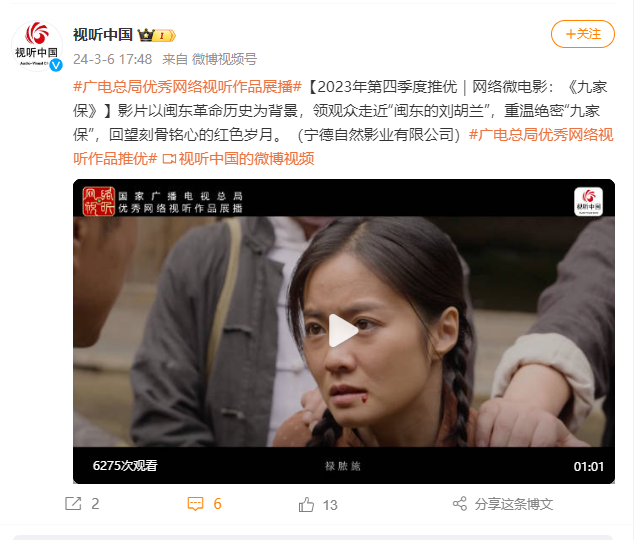This screenshot has height=540, width=634.
Task: Click the red 网络视听 seal logo
Action: pyautogui.click(x=99, y=201)
